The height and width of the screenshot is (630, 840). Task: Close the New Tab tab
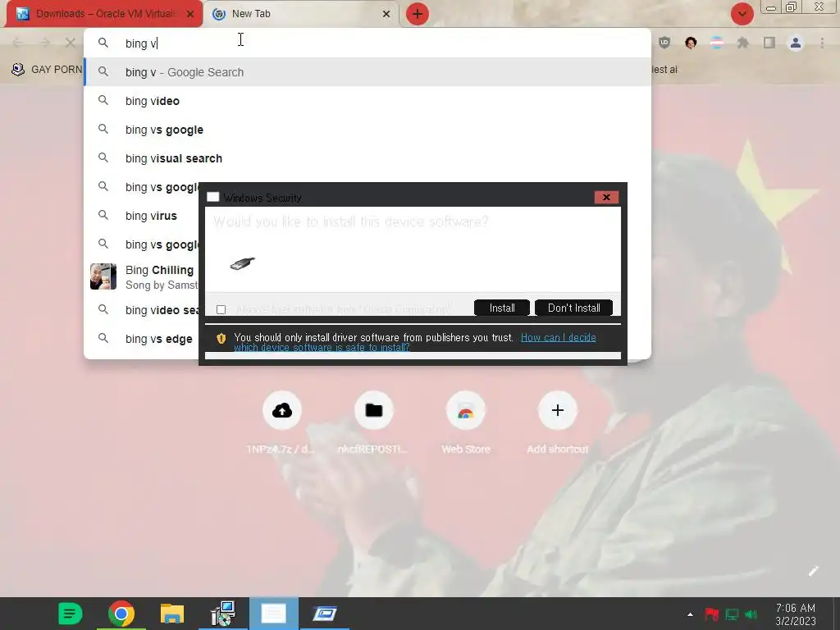[386, 14]
